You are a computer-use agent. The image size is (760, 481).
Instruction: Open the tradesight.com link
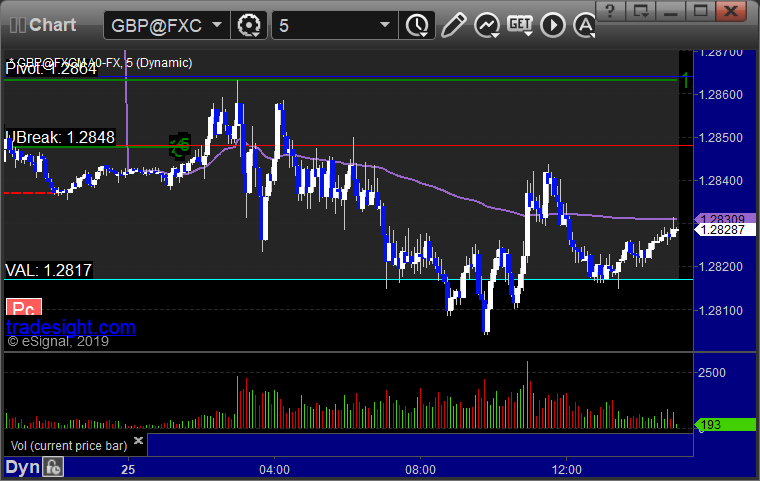[71, 327]
